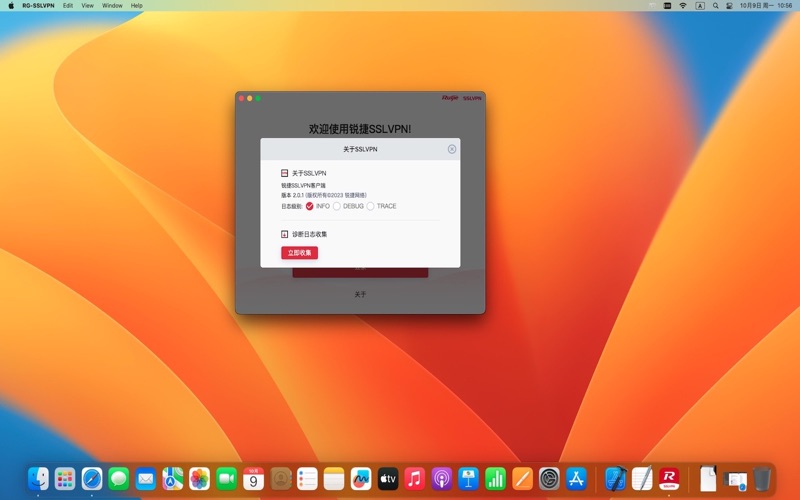The height and width of the screenshot is (500, 800).
Task: Select the TRACE log level
Action: 371,206
